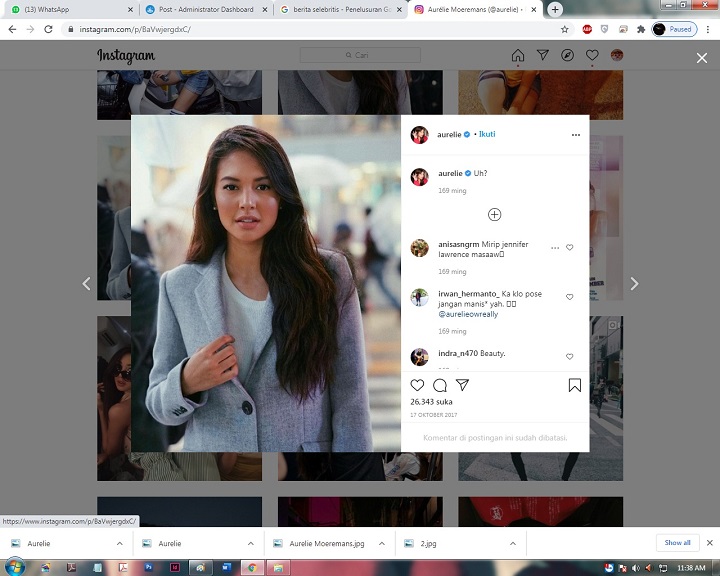Like the post with the heart icon

[417, 385]
